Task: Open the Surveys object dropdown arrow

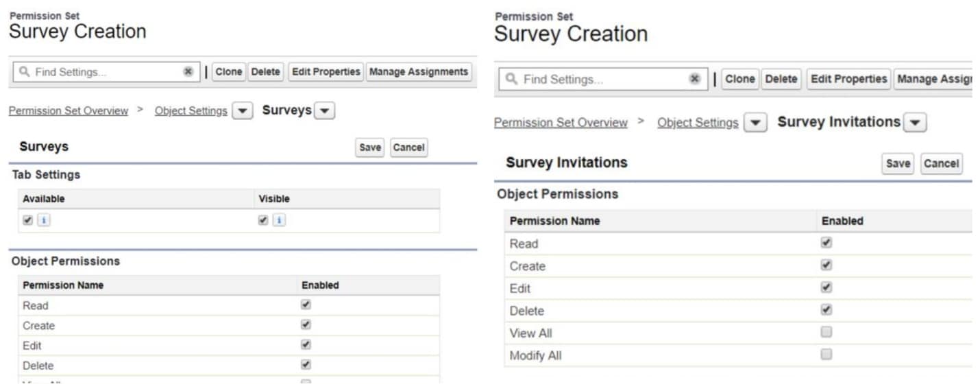Action: 325,110
